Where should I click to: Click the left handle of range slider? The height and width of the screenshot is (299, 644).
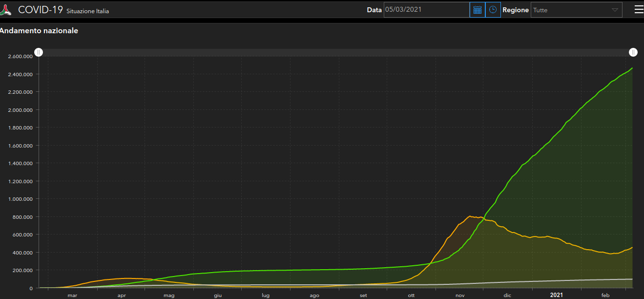(x=39, y=52)
